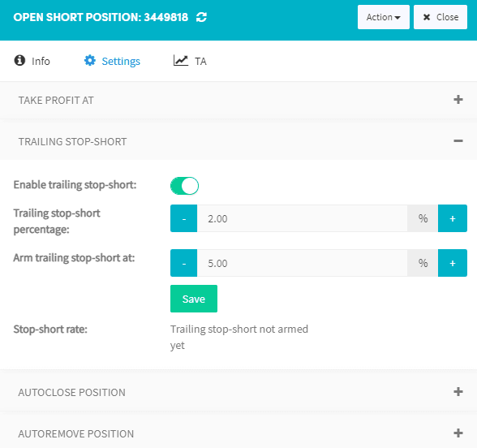Click the Settings gear icon
Image resolution: width=477 pixels, height=448 pixels.
(x=90, y=60)
